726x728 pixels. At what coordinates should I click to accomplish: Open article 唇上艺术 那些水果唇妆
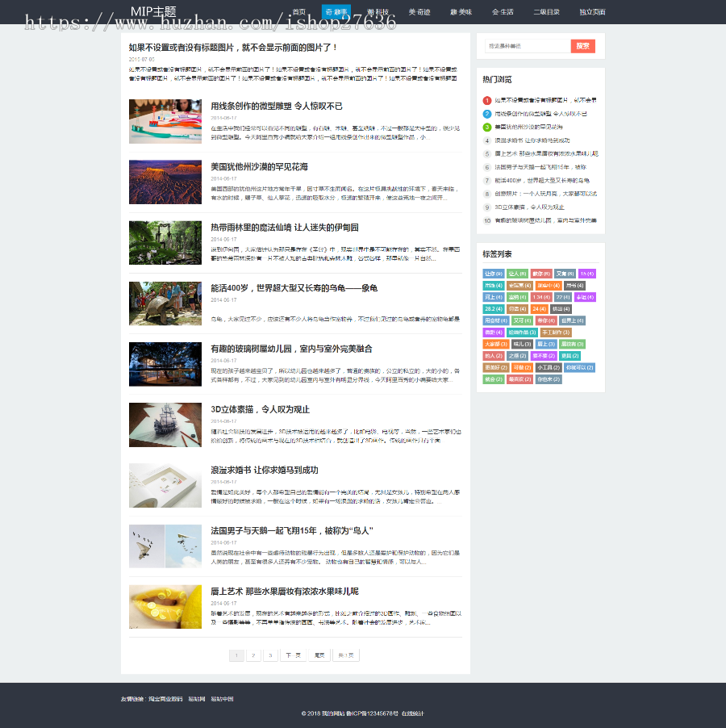tap(285, 592)
